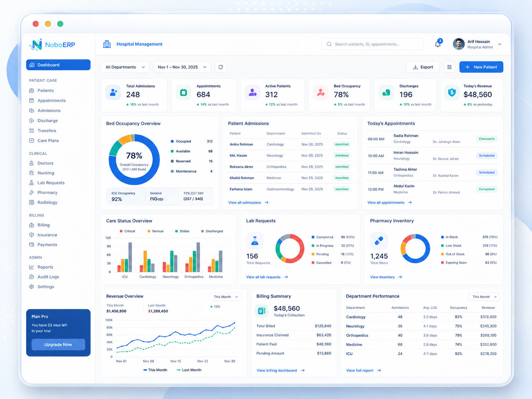Click the In Stock legend color swatch
532x399 pixels.
(442, 237)
